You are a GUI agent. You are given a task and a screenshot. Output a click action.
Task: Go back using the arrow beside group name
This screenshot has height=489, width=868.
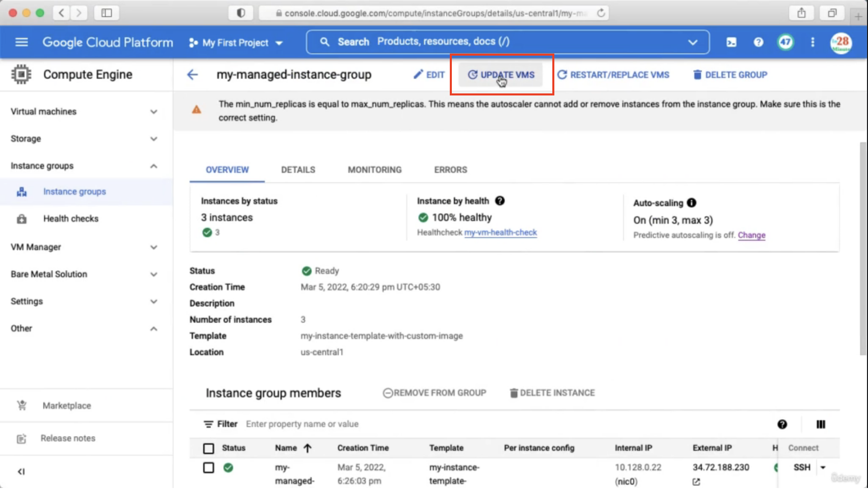click(x=192, y=75)
